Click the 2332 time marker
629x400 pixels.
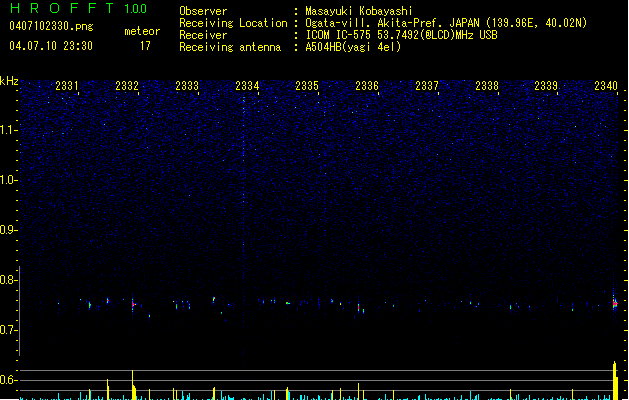[x=127, y=86]
